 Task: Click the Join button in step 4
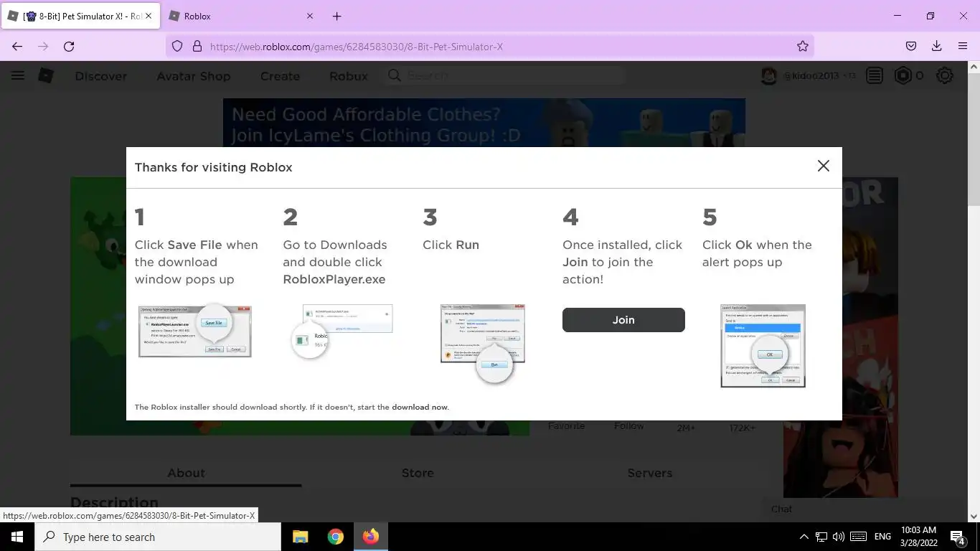[623, 320]
